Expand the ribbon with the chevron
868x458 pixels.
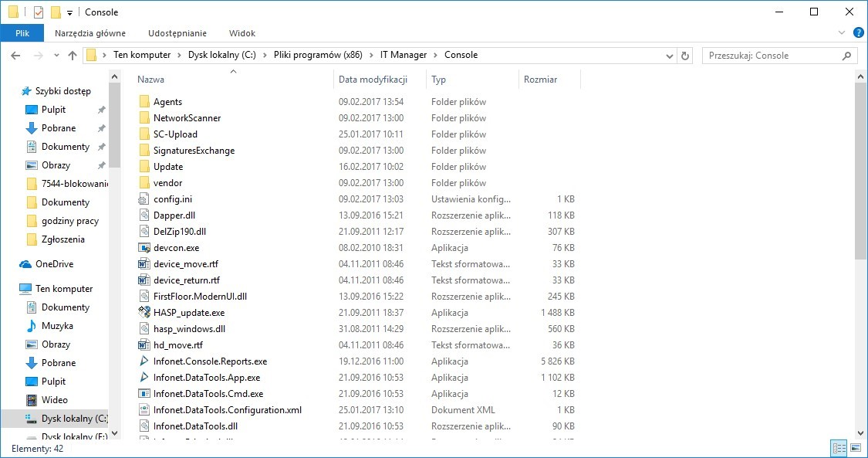coord(842,32)
